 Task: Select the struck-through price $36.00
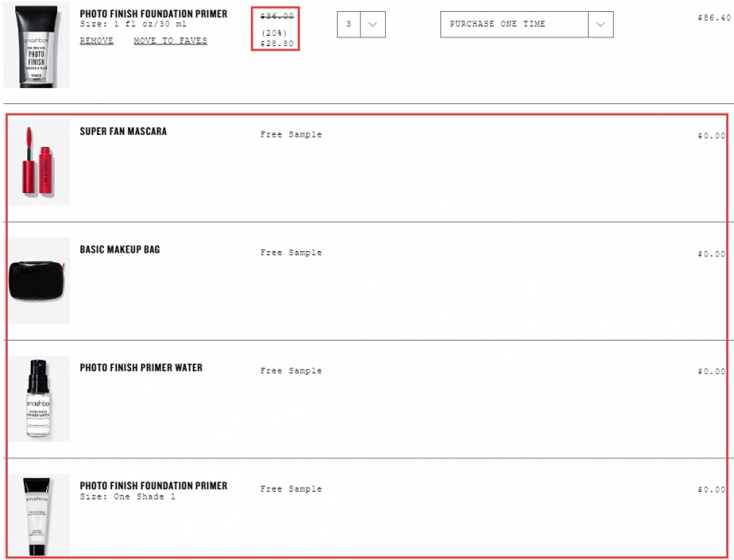click(x=277, y=16)
